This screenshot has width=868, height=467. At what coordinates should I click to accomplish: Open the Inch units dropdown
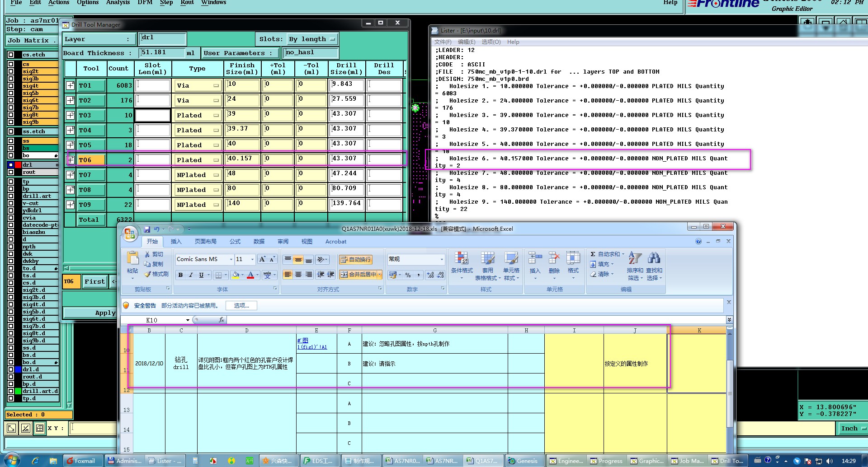[x=854, y=428]
